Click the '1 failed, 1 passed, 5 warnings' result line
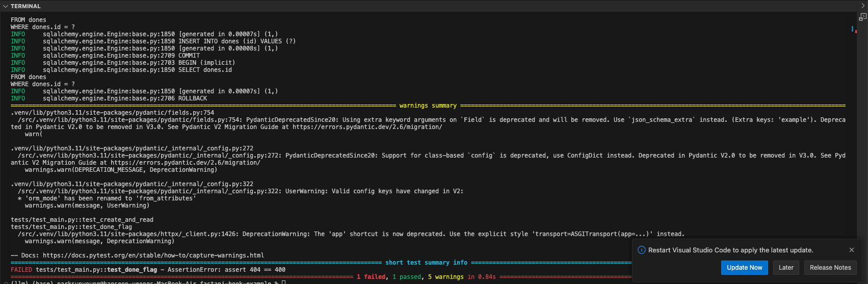Screen dimensions: 868x284 [426, 277]
